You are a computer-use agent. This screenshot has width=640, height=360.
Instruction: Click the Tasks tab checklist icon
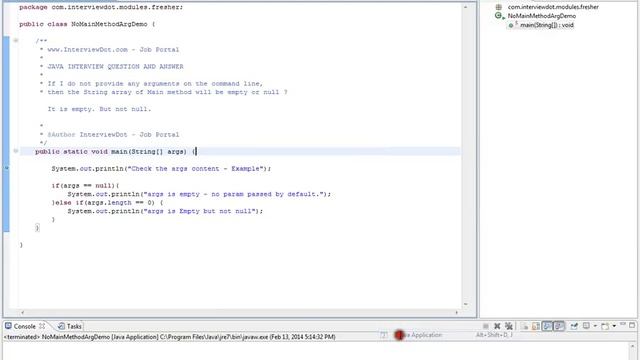point(61,326)
